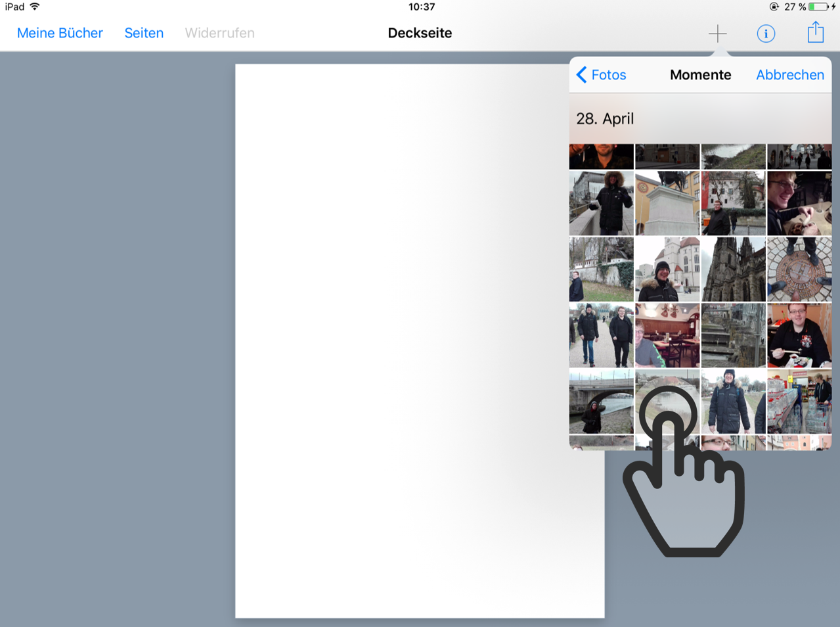Pick the dark gothic cathedral towers photo
The width and height of the screenshot is (840, 627).
(733, 269)
